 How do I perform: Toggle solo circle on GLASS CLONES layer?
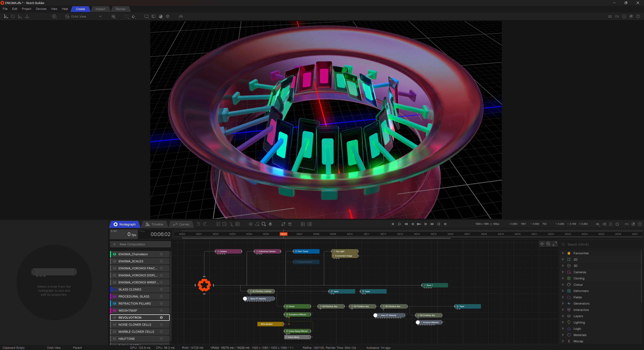pos(161,289)
